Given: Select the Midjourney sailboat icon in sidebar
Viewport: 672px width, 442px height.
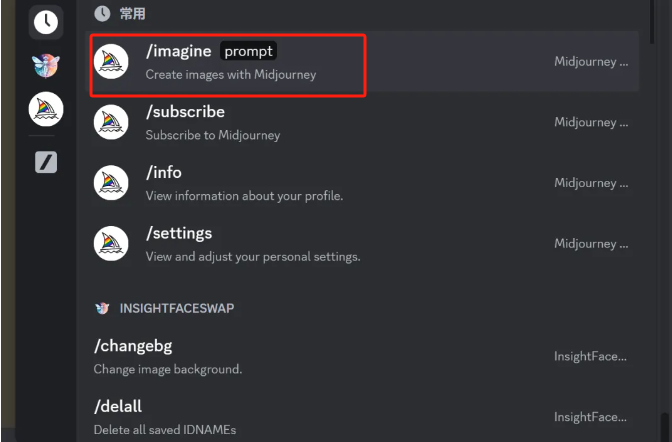Looking at the screenshot, I should coord(46,109).
